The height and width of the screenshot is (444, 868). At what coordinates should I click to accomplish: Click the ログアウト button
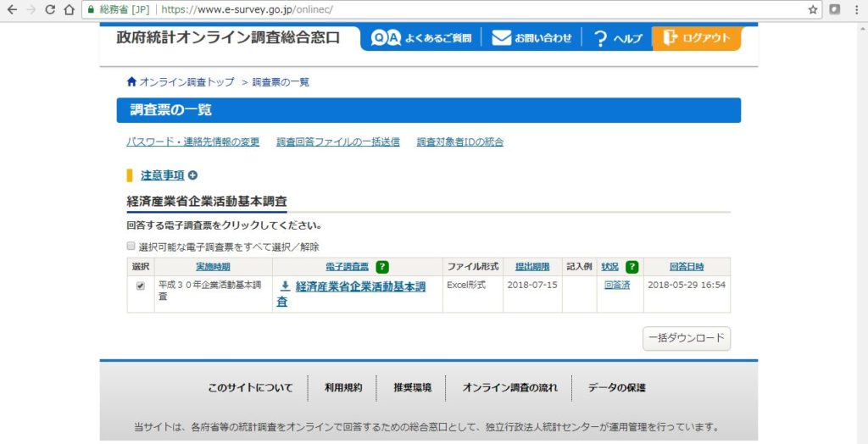click(696, 38)
